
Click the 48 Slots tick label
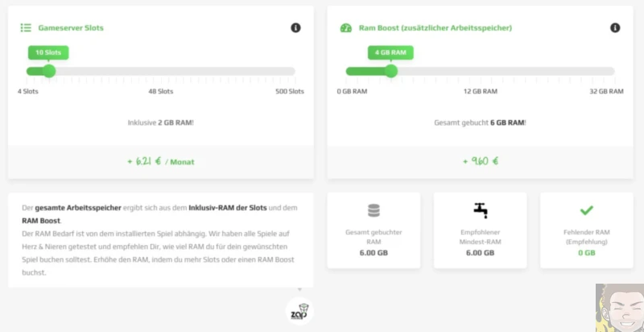point(161,92)
